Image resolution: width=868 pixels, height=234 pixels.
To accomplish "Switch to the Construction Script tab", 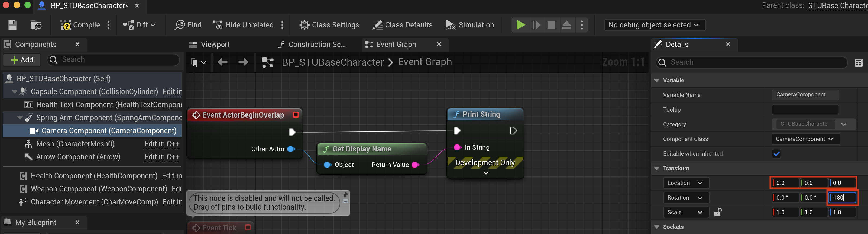I will pyautogui.click(x=312, y=44).
